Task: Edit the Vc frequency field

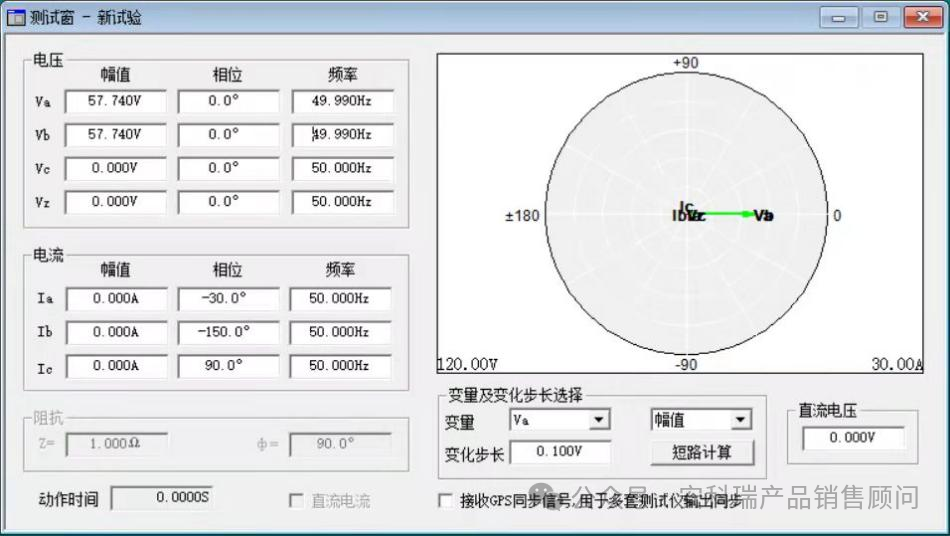Action: (x=342, y=168)
